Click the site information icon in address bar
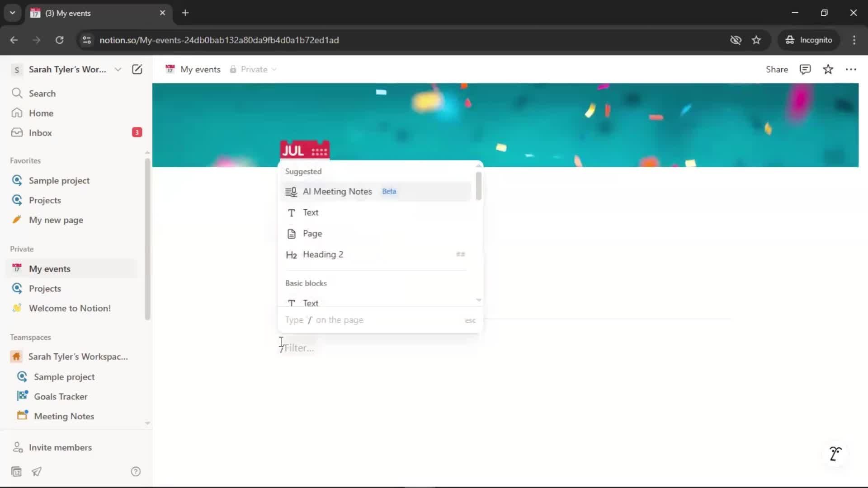The image size is (868, 488). (87, 40)
